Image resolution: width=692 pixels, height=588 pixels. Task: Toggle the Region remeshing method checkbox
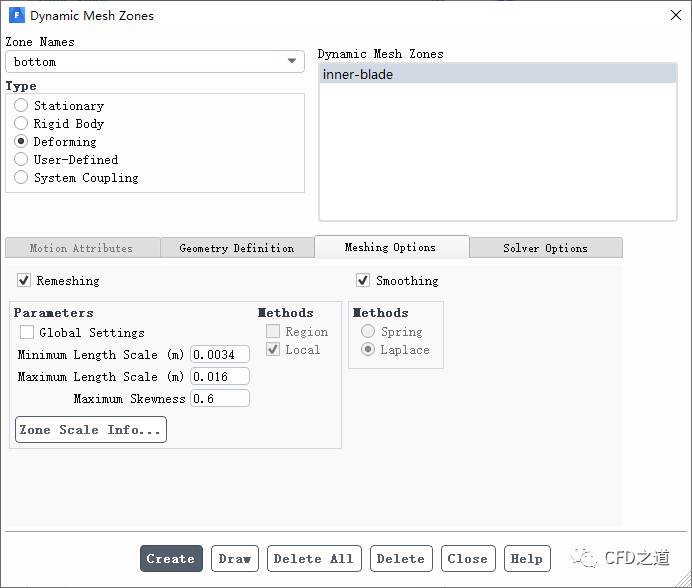tap(273, 331)
